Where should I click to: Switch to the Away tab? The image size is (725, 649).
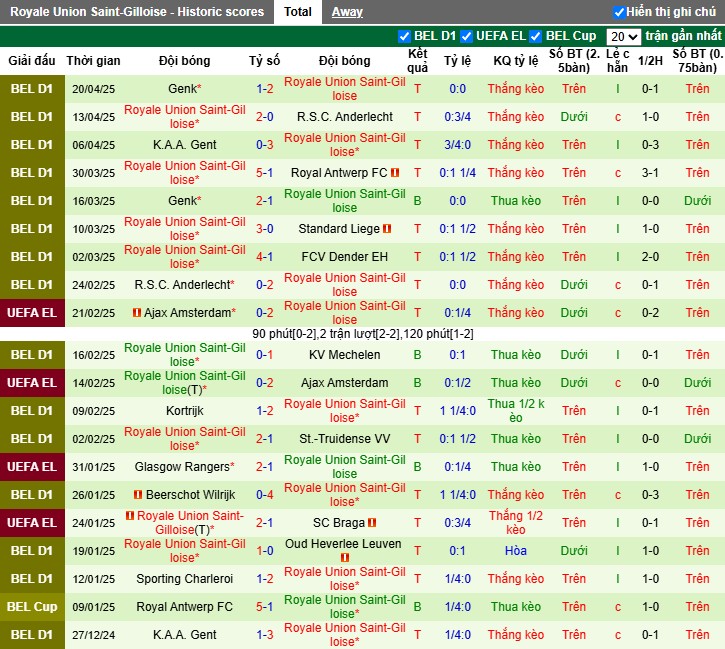[347, 12]
